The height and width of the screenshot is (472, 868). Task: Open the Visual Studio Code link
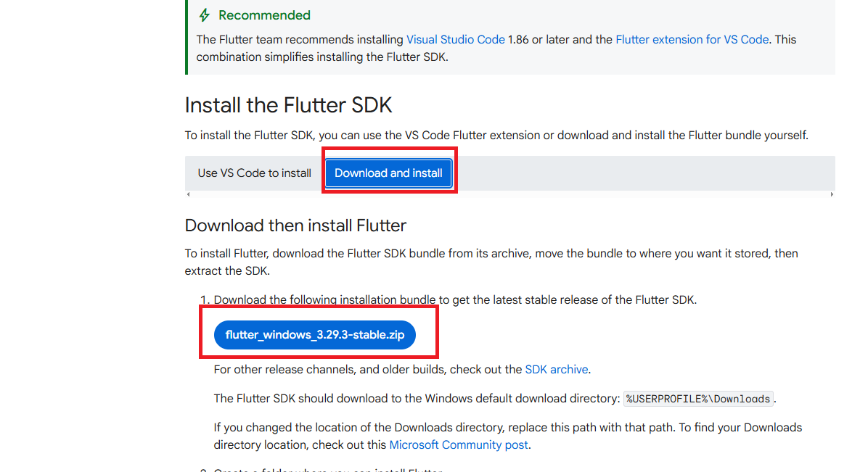(455, 39)
